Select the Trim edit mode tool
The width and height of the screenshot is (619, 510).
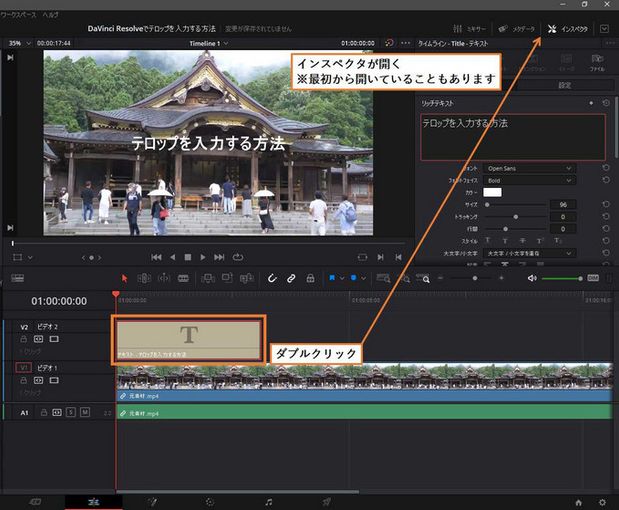pos(144,278)
